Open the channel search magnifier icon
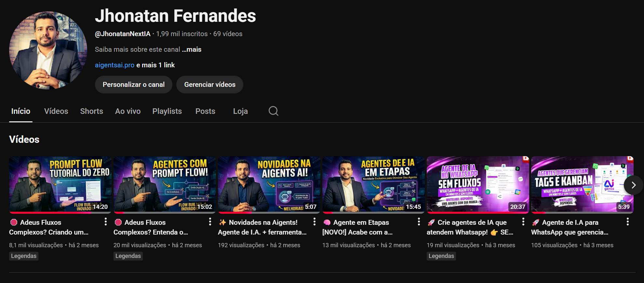Screen dimensions: 644x283 274,111
